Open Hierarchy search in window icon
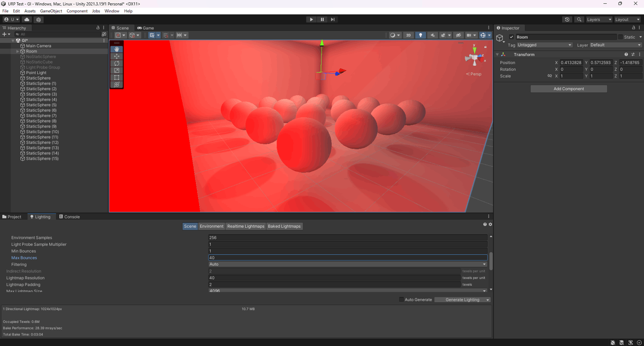 point(104,34)
